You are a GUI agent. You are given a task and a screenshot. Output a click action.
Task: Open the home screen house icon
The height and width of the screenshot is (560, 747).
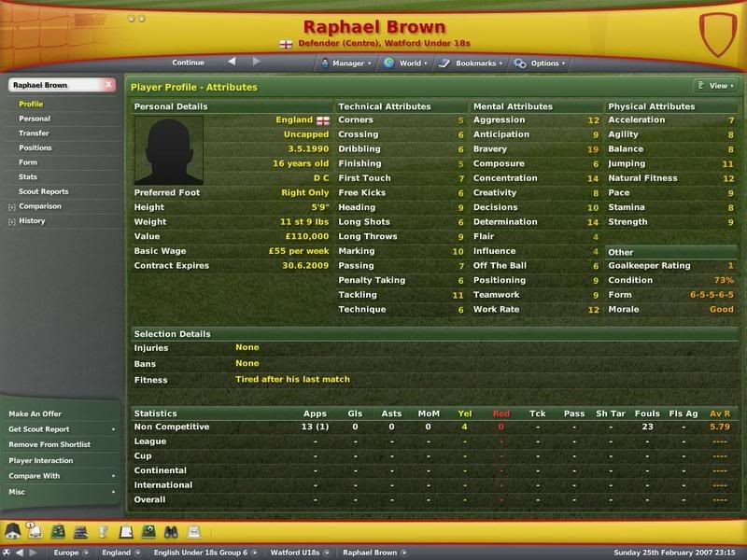[13, 530]
